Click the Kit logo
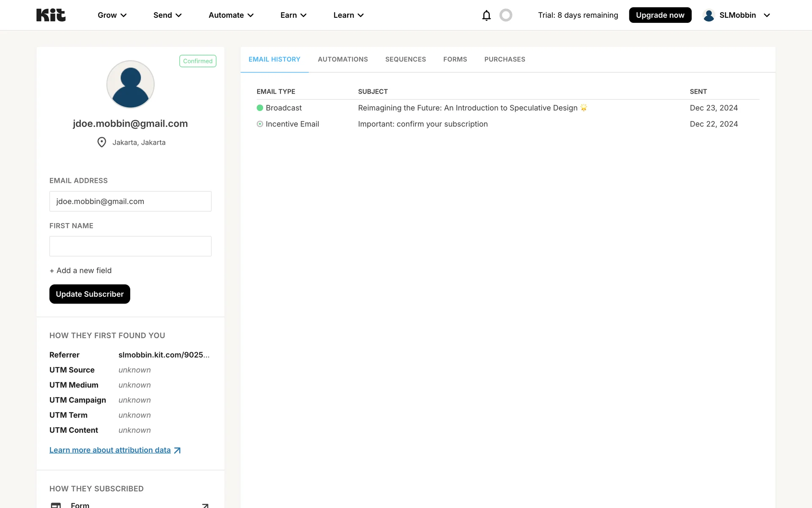Screen dimensions: 812x508 point(51,15)
